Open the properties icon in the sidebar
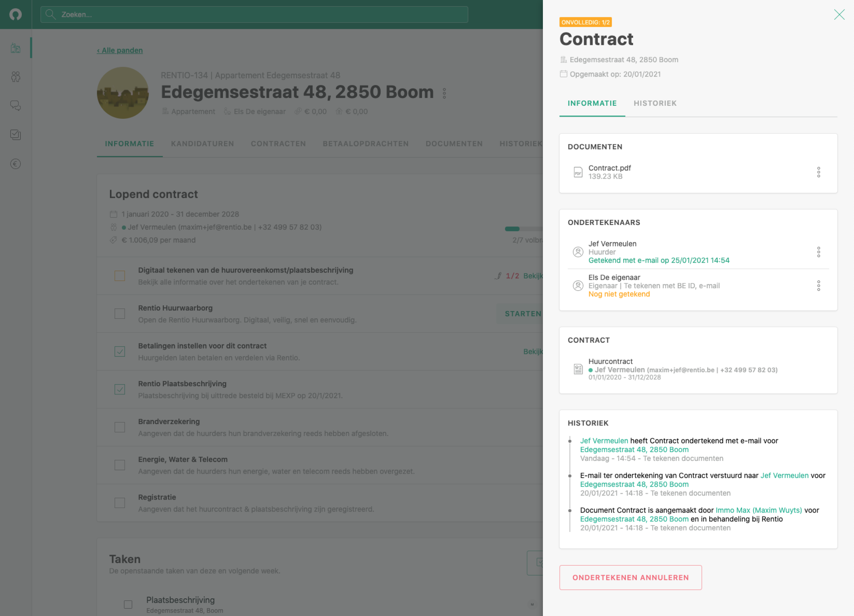The image size is (854, 616). click(x=15, y=48)
